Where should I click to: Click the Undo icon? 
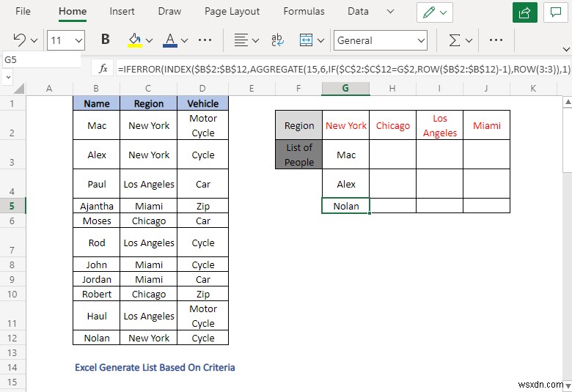19,40
